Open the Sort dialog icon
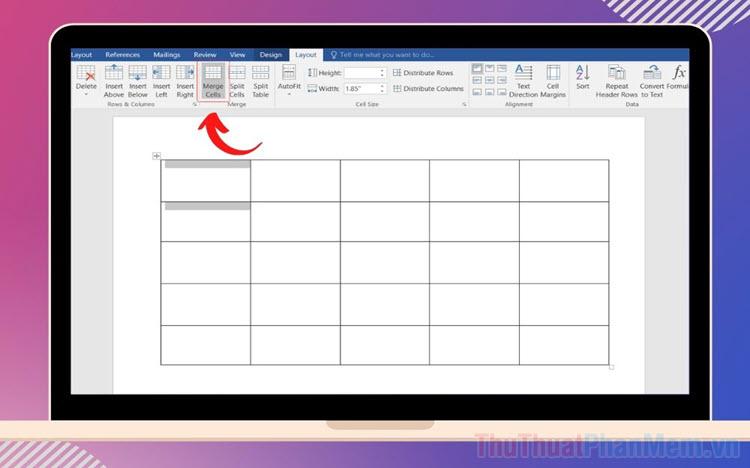The image size is (750, 468). click(583, 77)
